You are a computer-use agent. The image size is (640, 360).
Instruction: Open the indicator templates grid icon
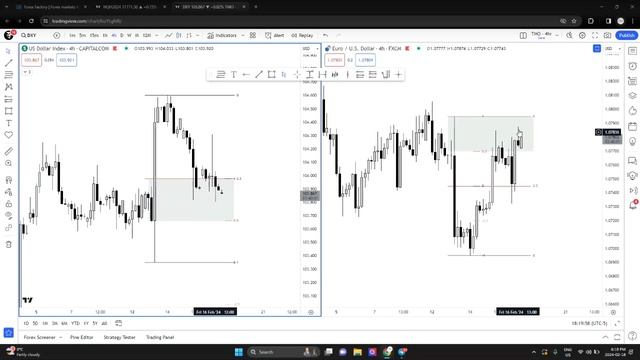coord(253,36)
